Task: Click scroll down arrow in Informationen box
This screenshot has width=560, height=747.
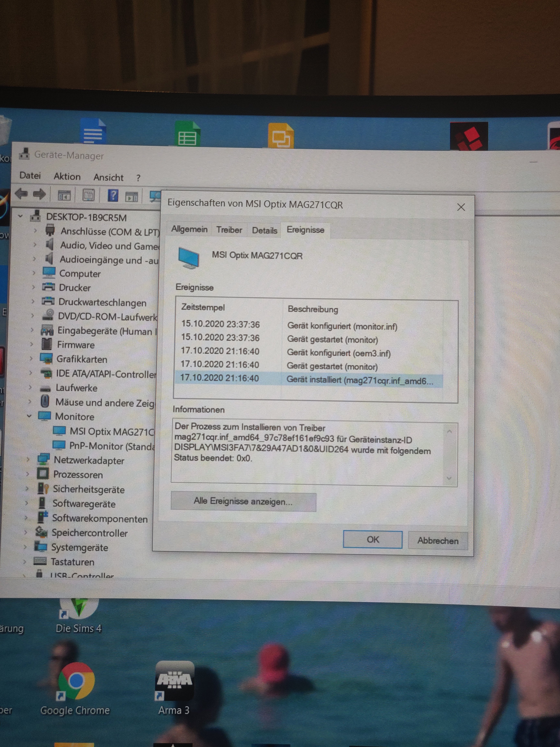Action: tap(449, 478)
